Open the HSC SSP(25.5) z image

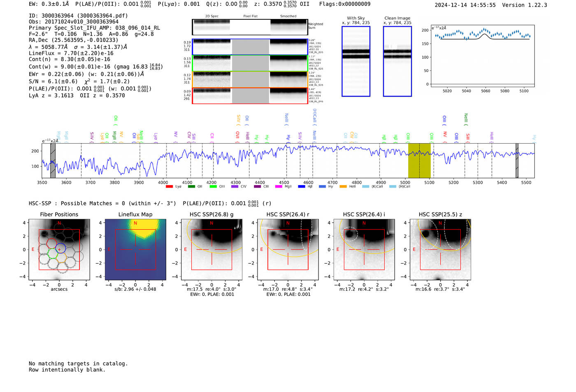(440, 250)
